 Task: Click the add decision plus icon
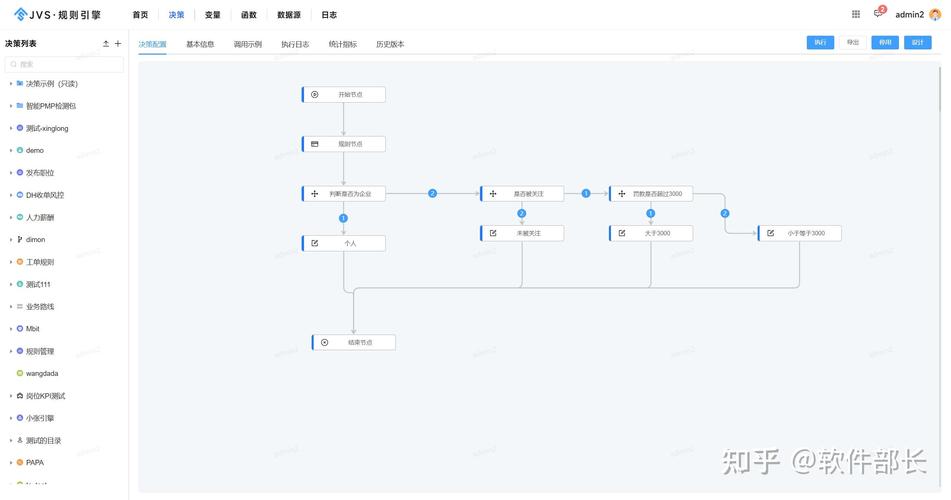[x=118, y=44]
